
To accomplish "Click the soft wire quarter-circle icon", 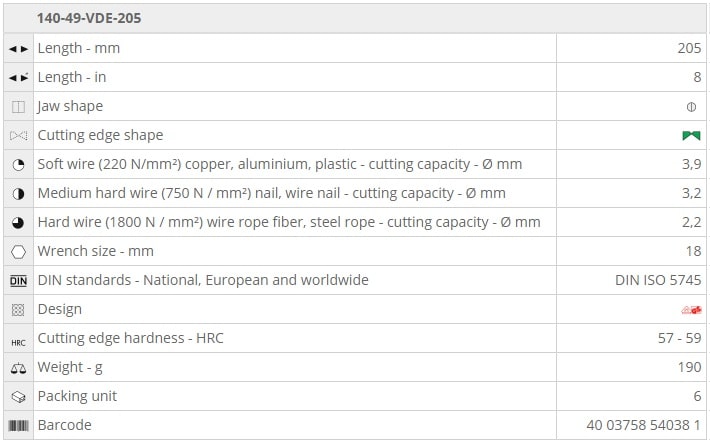I will click(x=18, y=164).
